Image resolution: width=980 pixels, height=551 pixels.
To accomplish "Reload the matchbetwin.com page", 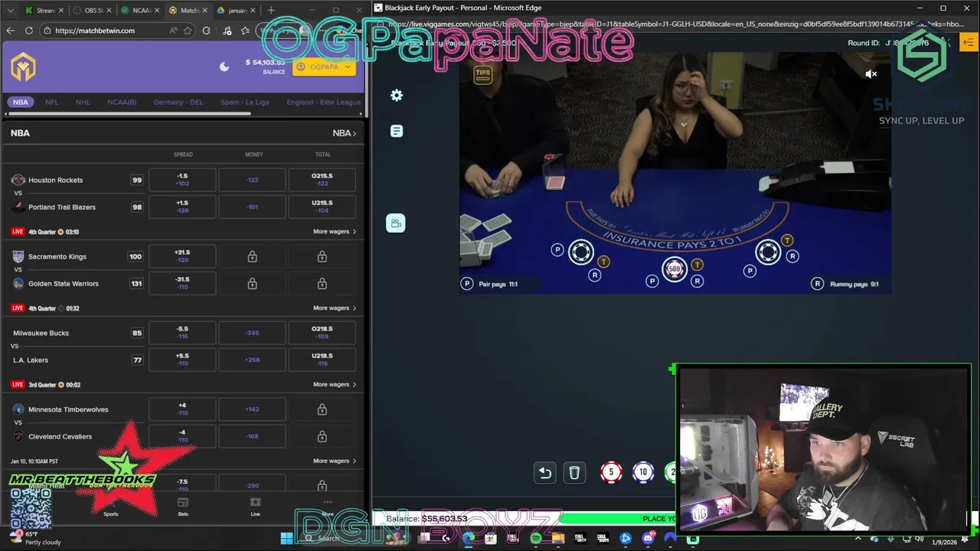I will (29, 31).
